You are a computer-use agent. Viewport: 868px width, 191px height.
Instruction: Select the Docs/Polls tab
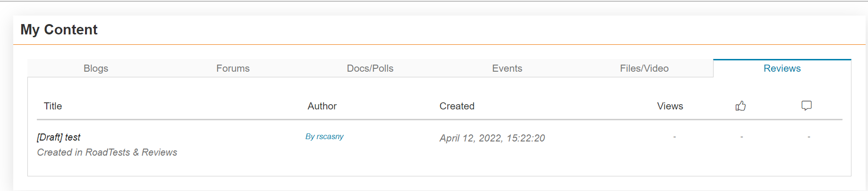tap(370, 68)
